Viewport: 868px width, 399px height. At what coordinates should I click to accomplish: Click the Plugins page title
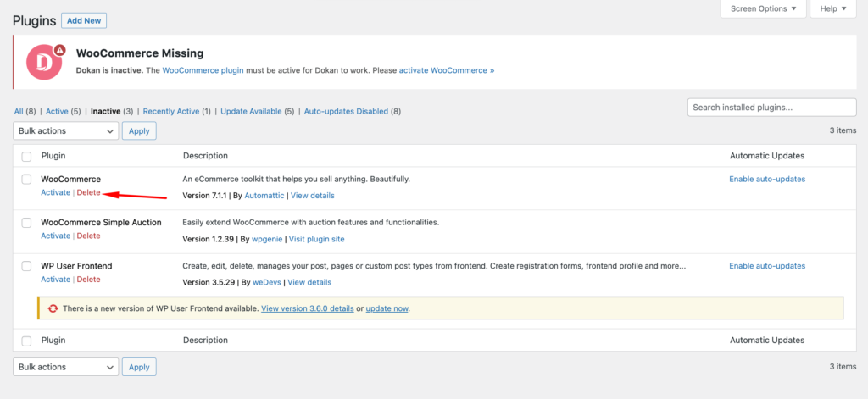[x=34, y=21]
